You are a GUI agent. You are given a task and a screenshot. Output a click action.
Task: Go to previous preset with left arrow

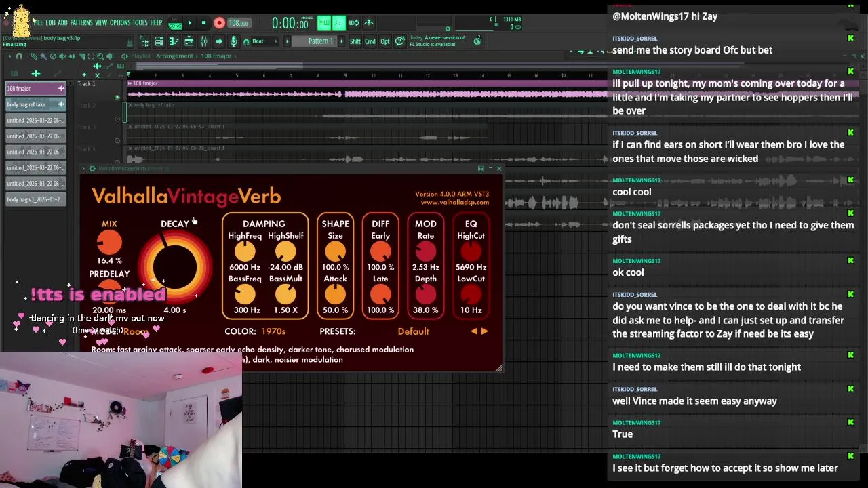[474, 331]
